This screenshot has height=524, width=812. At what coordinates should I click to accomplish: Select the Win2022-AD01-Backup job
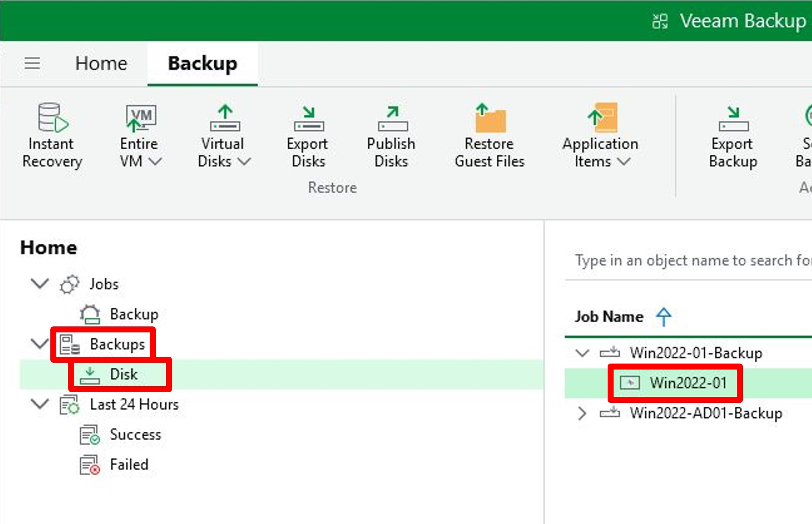[706, 413]
